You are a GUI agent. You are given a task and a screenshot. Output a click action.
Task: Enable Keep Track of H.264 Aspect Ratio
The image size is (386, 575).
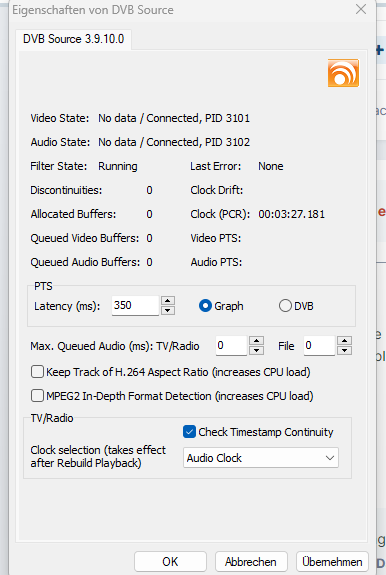click(x=37, y=372)
